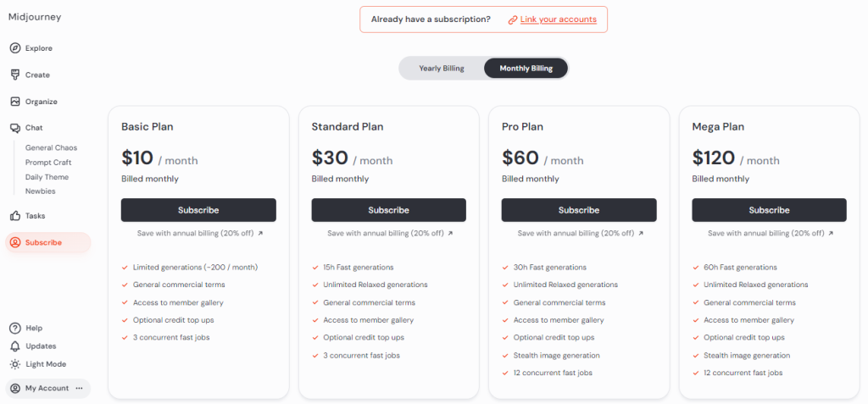The image size is (868, 404).
Task: Open the General Chaos chat room
Action: (51, 148)
